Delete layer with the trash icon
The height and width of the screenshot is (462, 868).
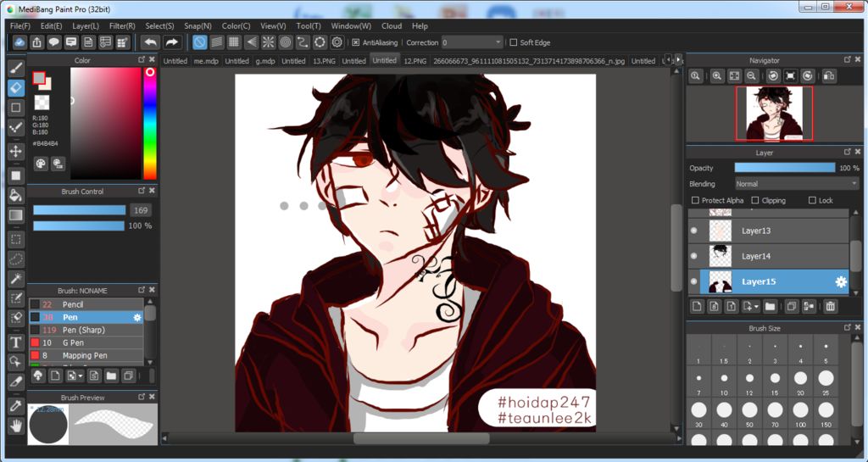[831, 306]
